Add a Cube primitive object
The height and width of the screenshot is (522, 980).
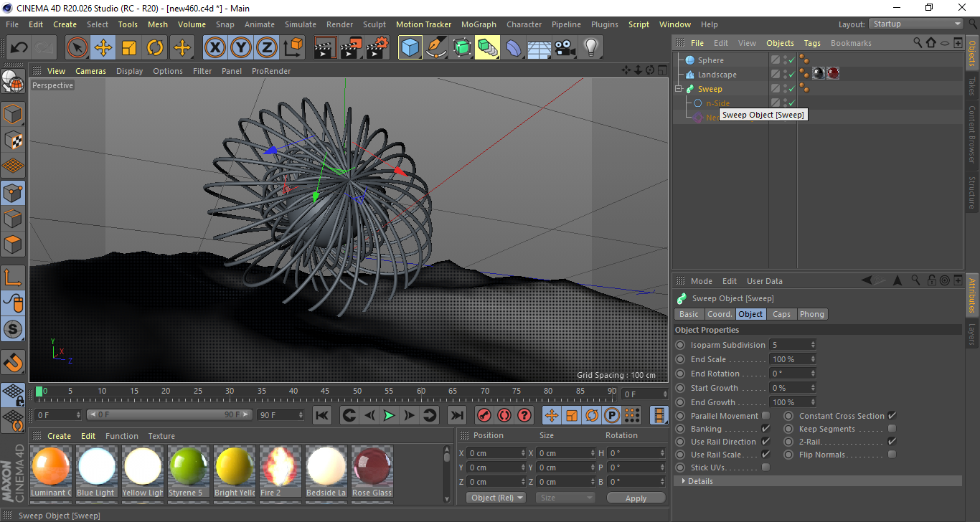click(x=410, y=48)
